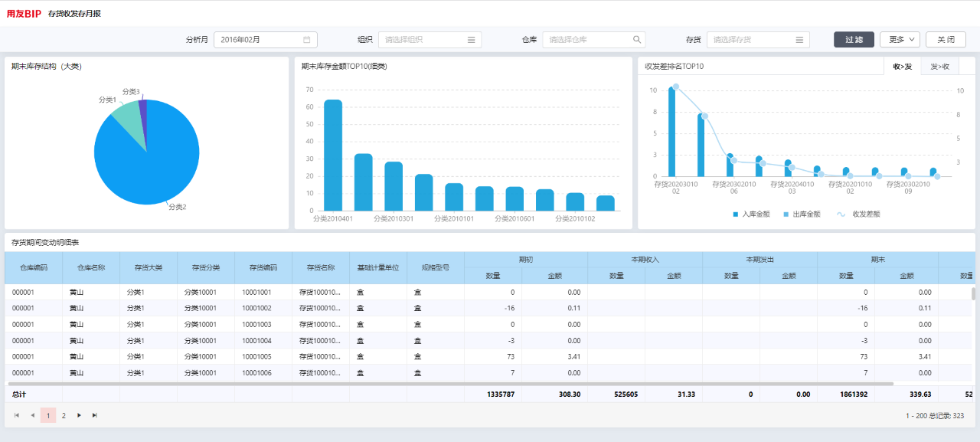Click the 期末 group column header
980x442 pixels.
878,260
